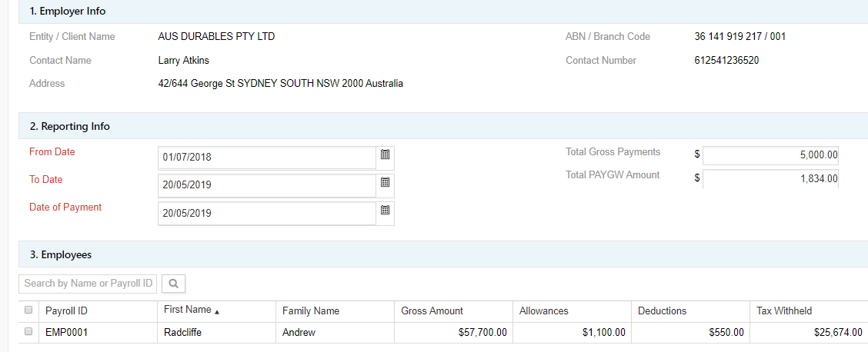
Task: Open calendar picker for From Date
Action: click(x=386, y=154)
